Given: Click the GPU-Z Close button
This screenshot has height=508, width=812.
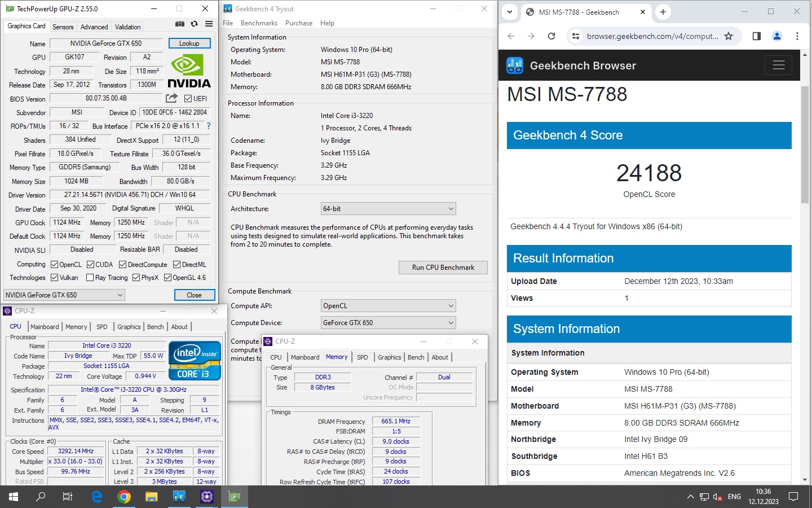Looking at the screenshot, I should point(194,295).
